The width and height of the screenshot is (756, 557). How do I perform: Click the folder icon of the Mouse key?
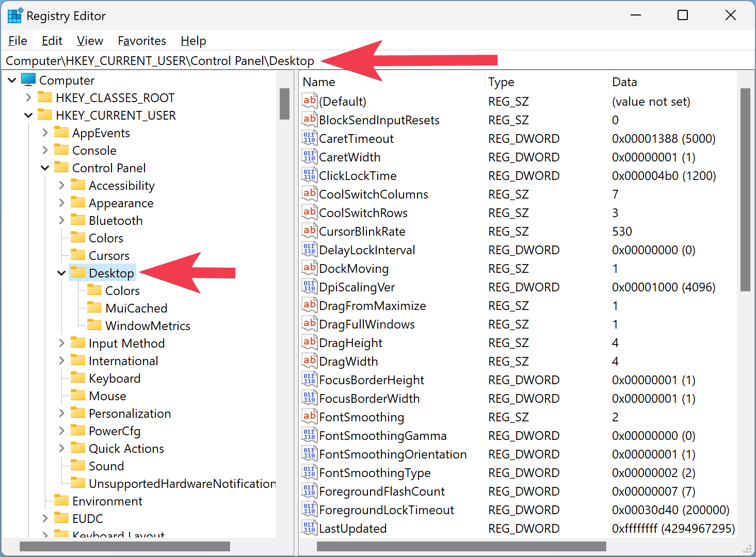pyautogui.click(x=78, y=395)
